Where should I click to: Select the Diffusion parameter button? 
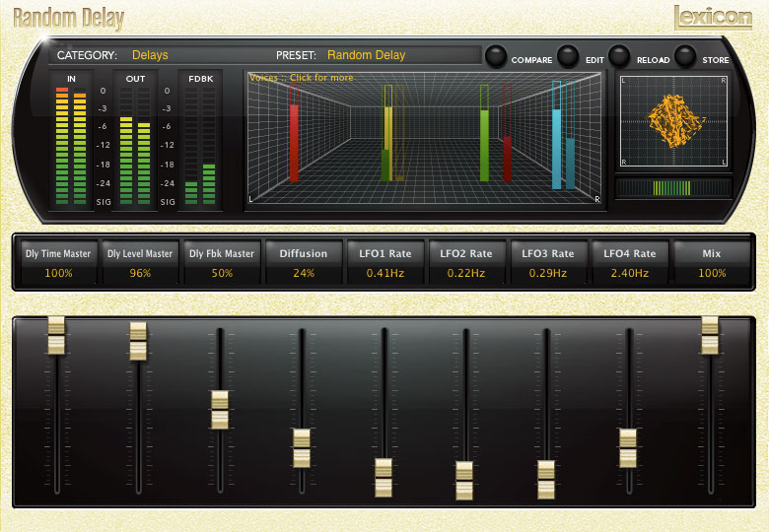coord(304,262)
